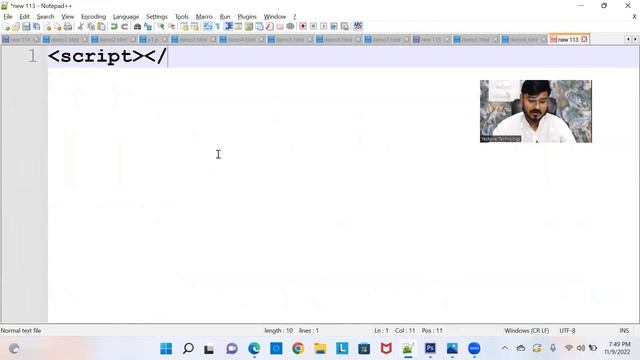The width and height of the screenshot is (640, 360).
Task: Open the Windows Start menu
Action: tap(166, 349)
